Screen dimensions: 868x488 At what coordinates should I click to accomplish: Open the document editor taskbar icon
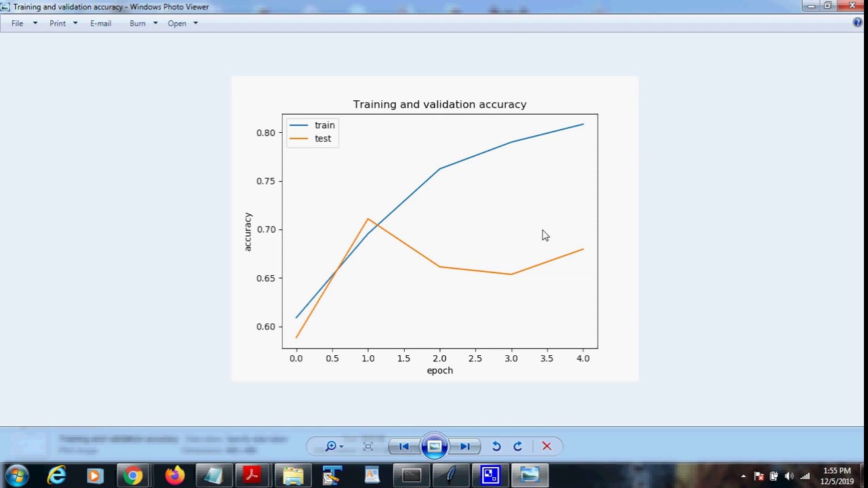pos(372,475)
